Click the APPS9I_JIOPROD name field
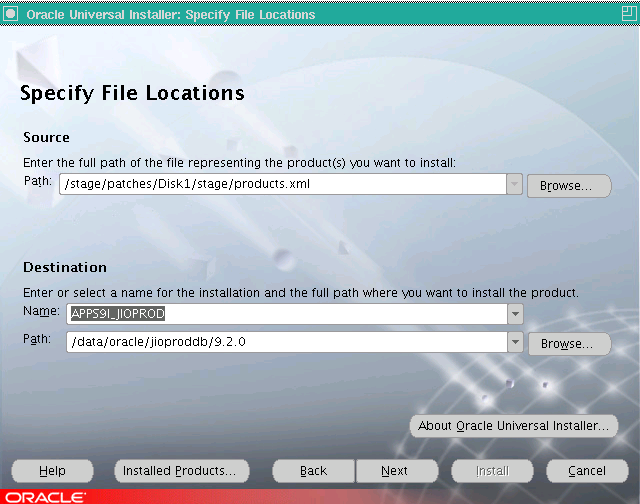This screenshot has height=504, width=640. click(287, 314)
